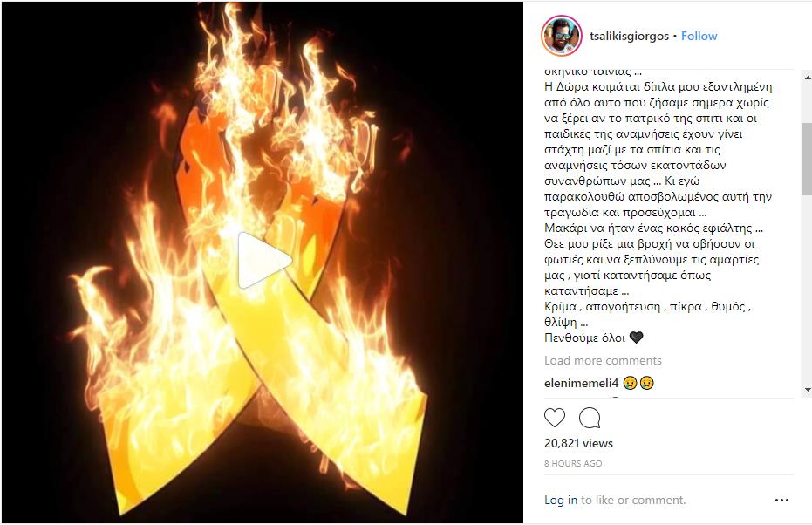Follow the tsalikisgiorgos account

pyautogui.click(x=699, y=37)
